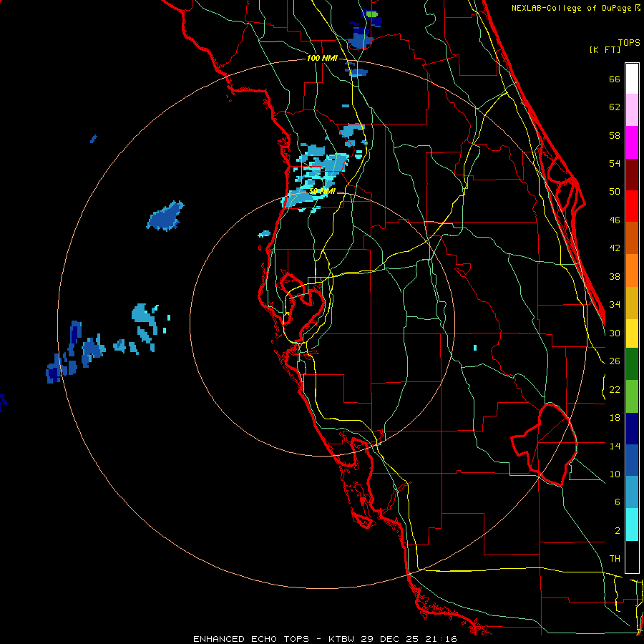
Task: Click the "14" legend value
Action: pyautogui.click(x=615, y=446)
